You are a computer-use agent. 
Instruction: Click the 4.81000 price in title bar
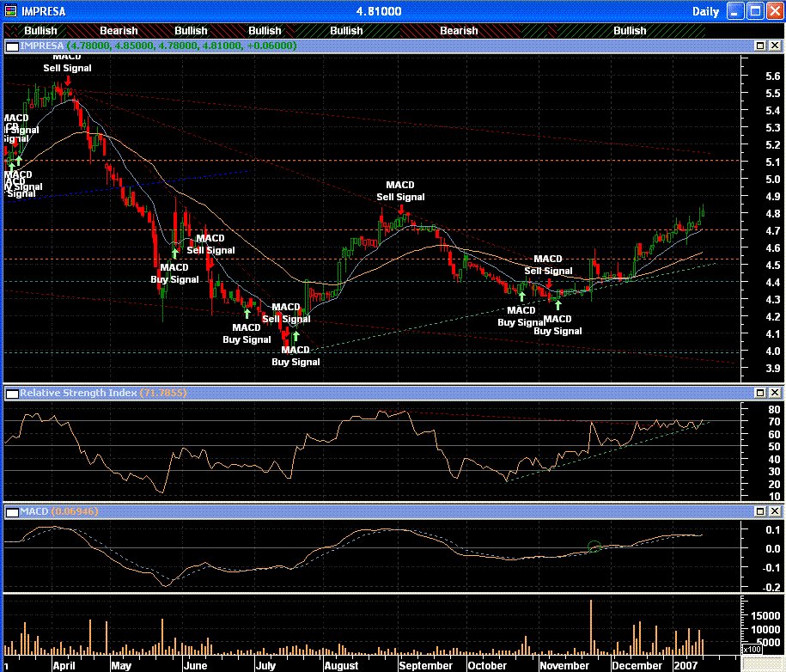click(379, 11)
